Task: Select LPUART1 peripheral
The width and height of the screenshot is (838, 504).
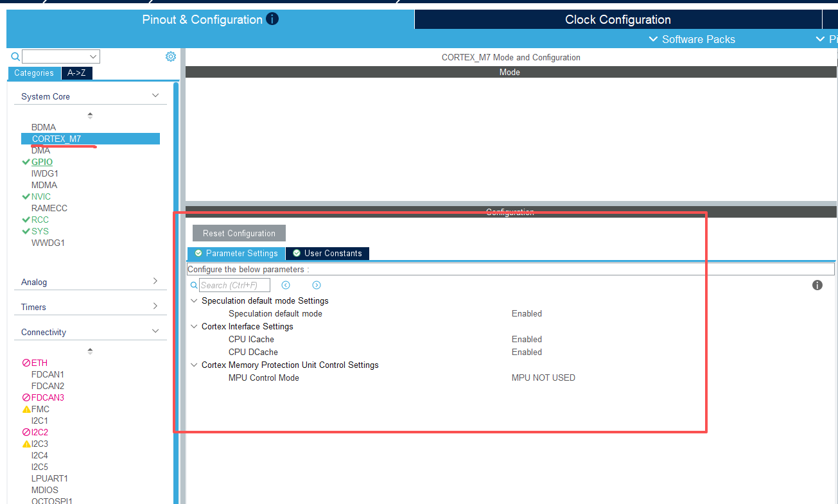Action: [x=49, y=478]
